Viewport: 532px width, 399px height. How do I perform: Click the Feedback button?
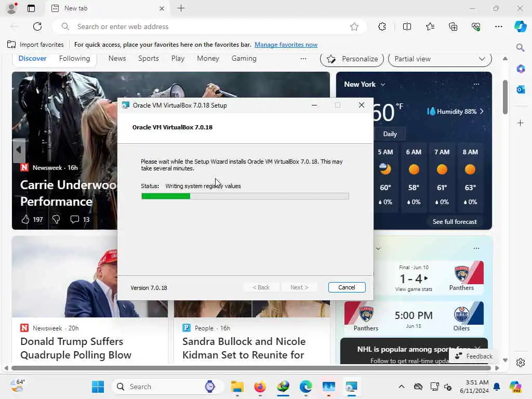[474, 356]
